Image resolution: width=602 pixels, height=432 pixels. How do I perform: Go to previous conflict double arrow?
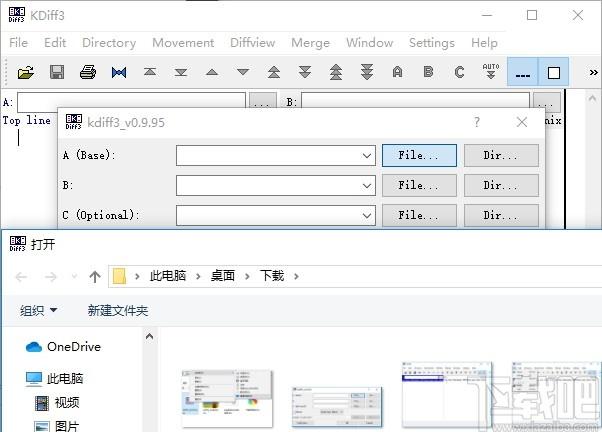(x=274, y=72)
